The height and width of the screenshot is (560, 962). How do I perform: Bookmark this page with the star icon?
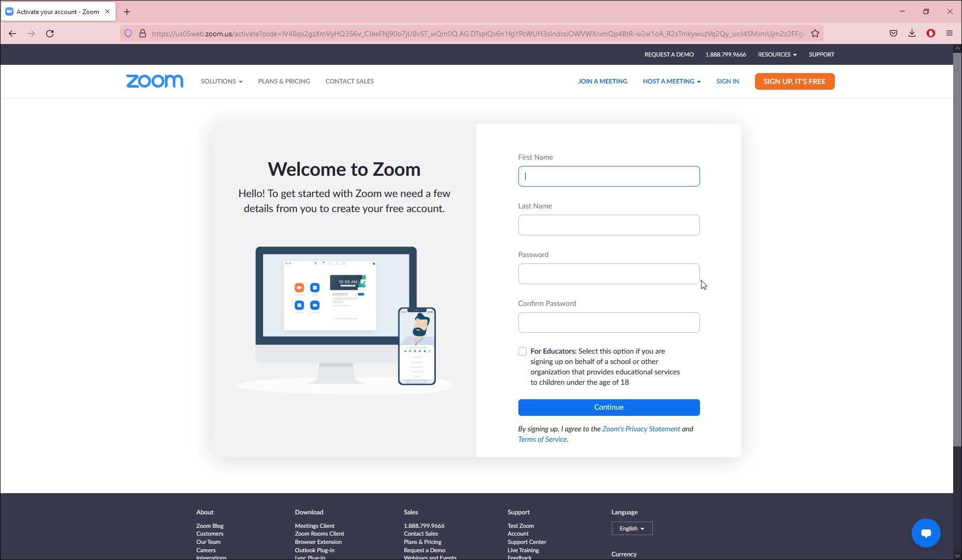[815, 34]
